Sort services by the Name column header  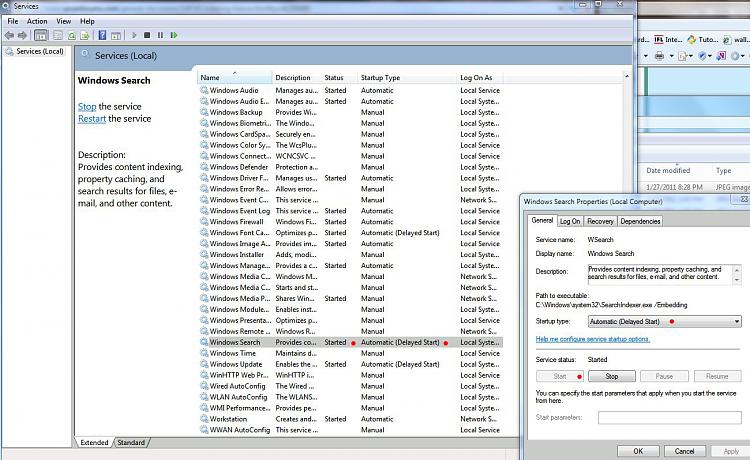tap(234, 77)
